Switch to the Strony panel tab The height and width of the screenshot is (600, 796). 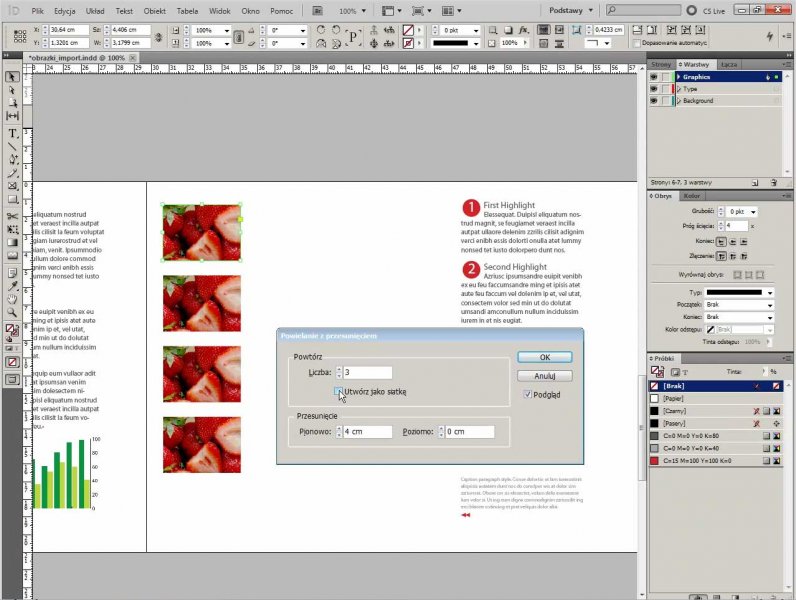point(661,64)
